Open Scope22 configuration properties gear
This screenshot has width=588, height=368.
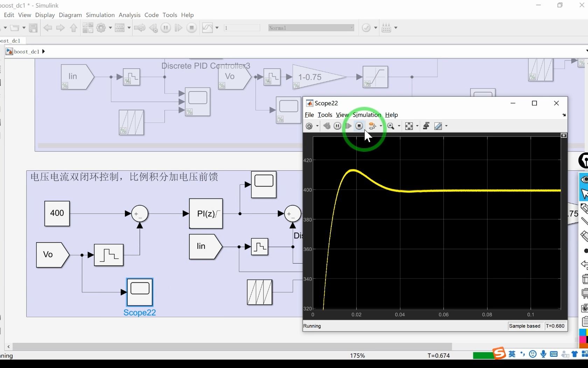(309, 126)
